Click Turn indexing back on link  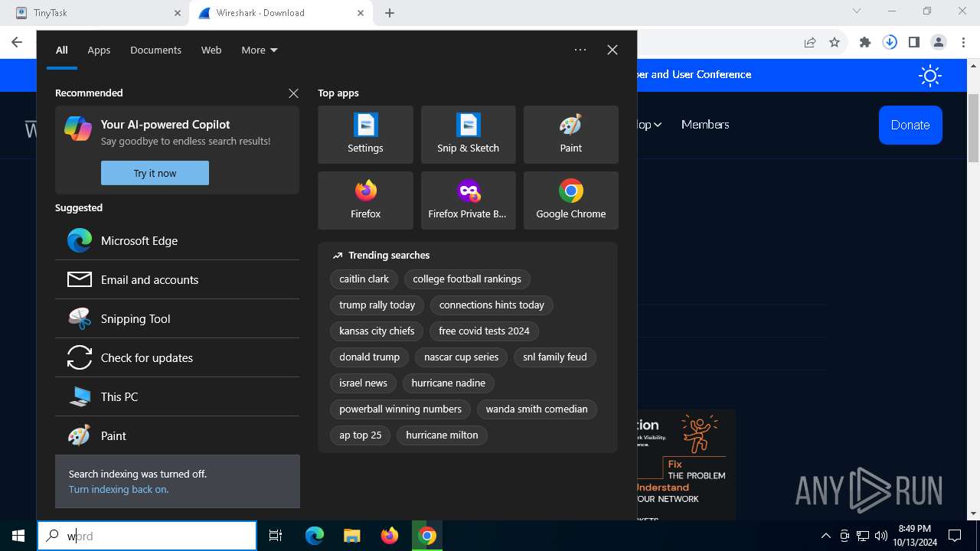119,489
